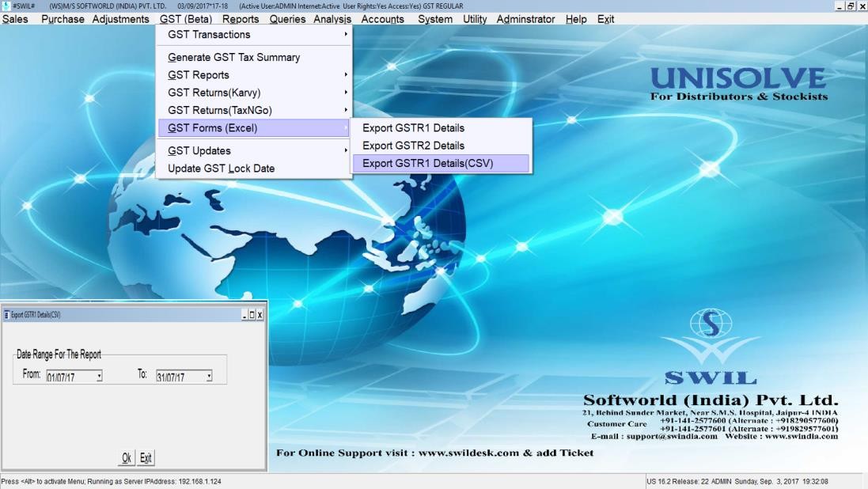Click the GST (Beta) menu
Screen dimensions: 868x489
pos(186,19)
